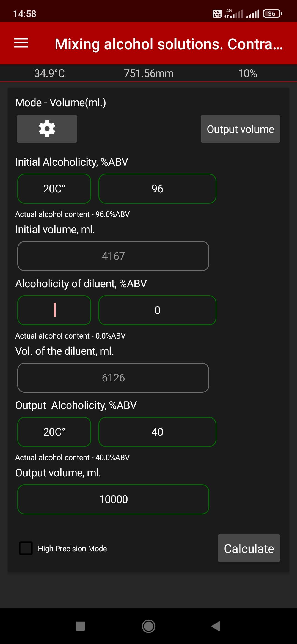This screenshot has width=297, height=644.
Task: Tap the 34.9°C temperature readout
Action: pyautogui.click(x=50, y=73)
